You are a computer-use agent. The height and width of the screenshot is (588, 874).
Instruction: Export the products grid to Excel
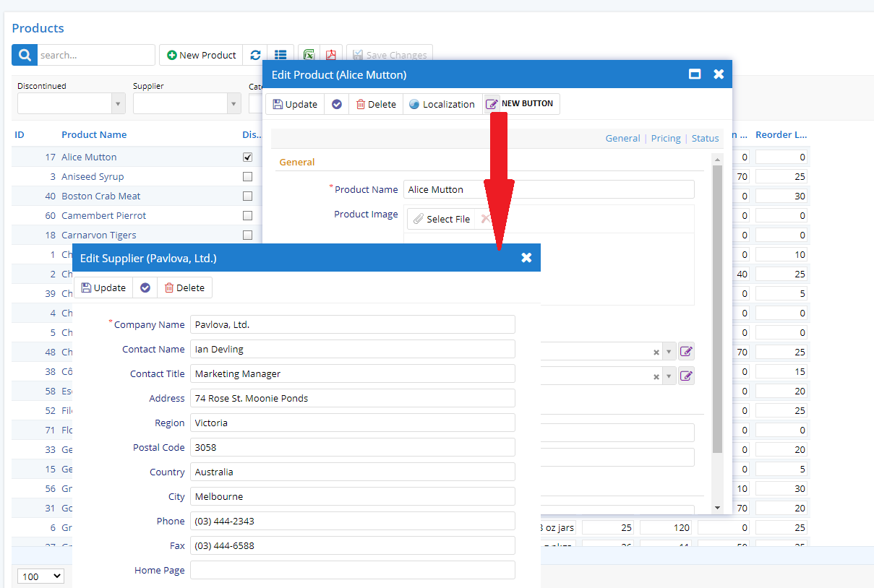pyautogui.click(x=309, y=54)
